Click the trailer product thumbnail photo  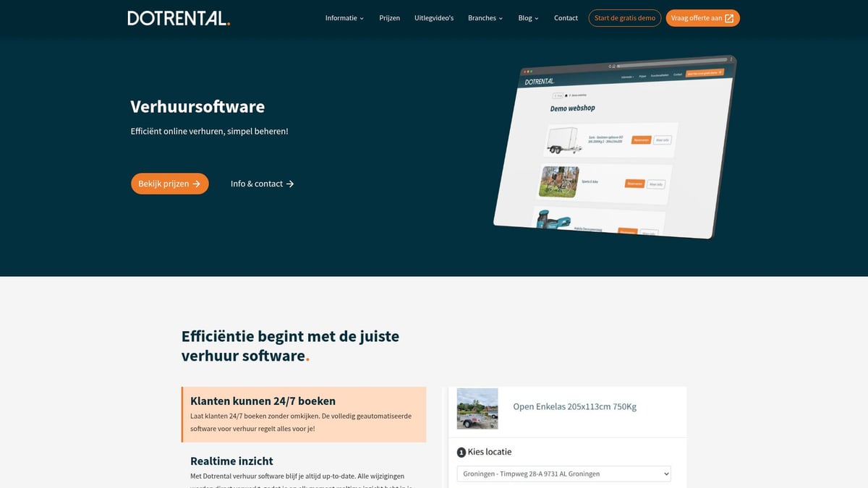pos(477,408)
